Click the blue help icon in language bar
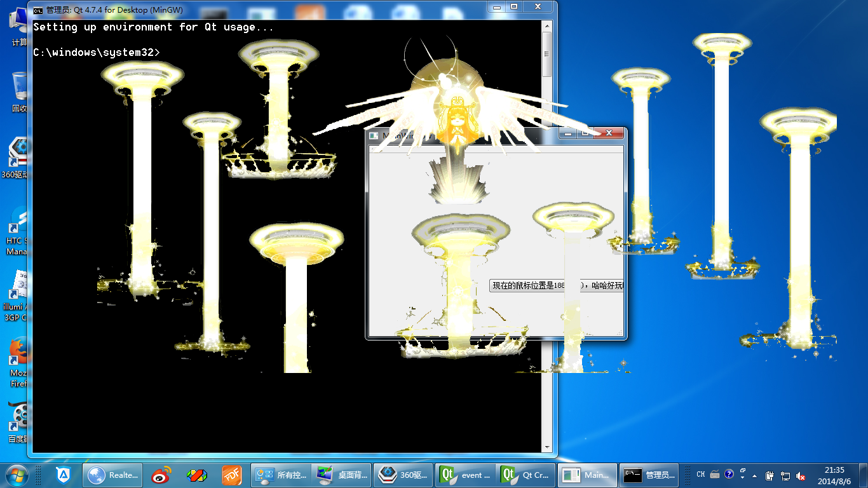This screenshot has height=488, width=868. click(x=729, y=474)
